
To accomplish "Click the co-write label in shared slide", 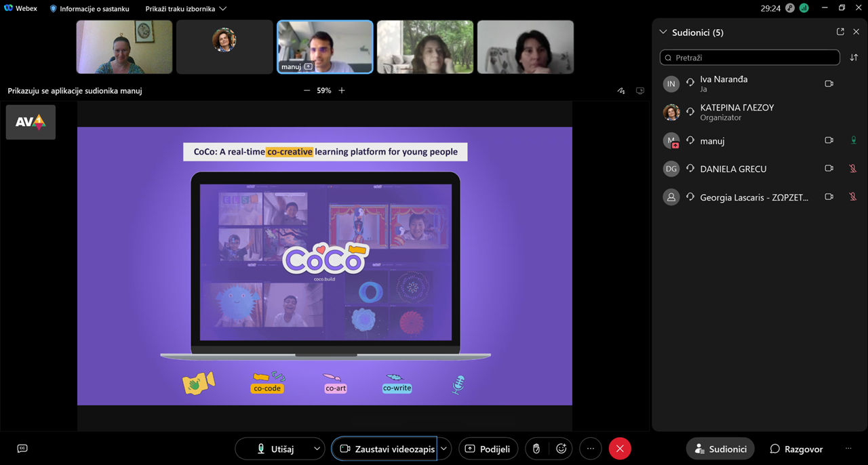I will (397, 388).
